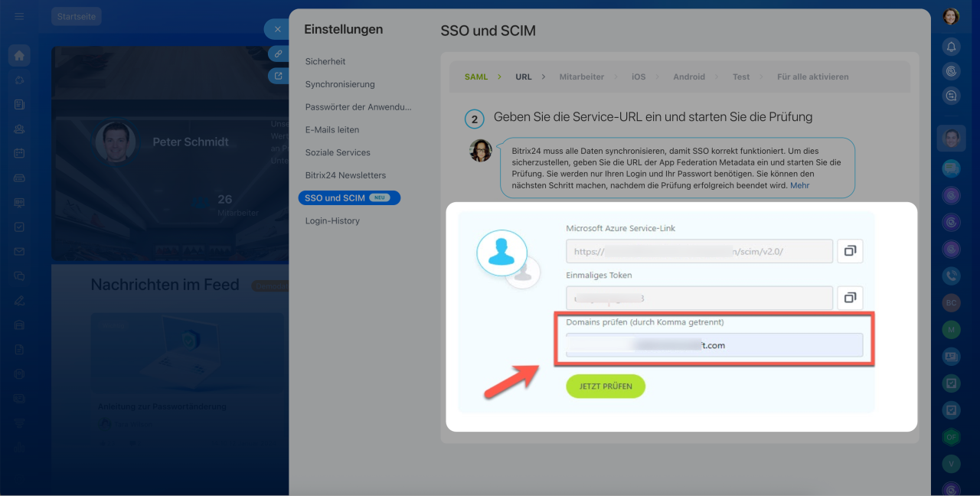Click the assistant avatar beside the hint

click(480, 150)
